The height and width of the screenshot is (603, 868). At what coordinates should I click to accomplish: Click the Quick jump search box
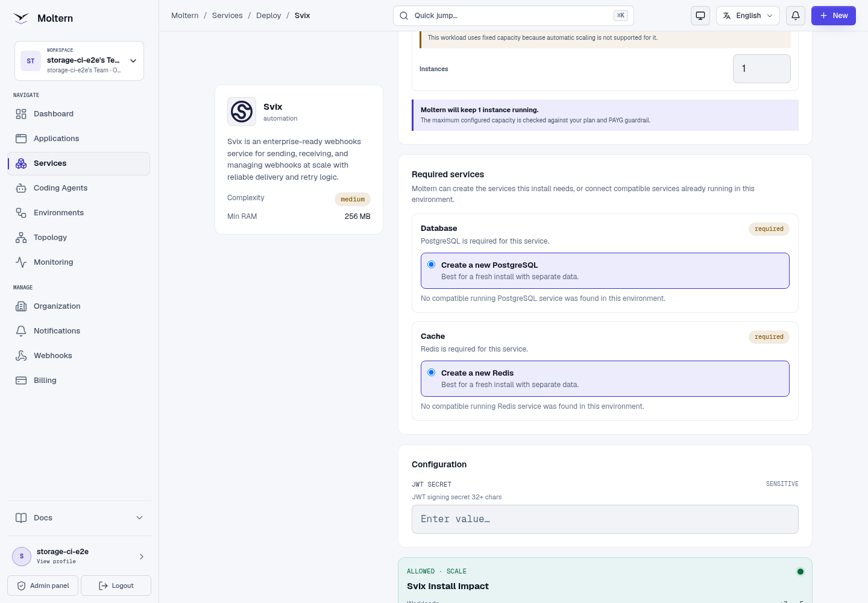[x=514, y=16]
